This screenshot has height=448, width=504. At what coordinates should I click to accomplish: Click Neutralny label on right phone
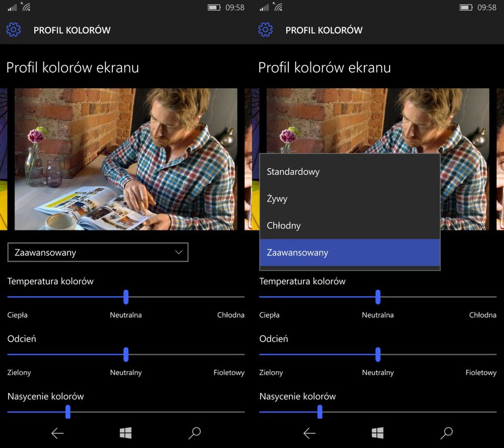[x=378, y=372]
